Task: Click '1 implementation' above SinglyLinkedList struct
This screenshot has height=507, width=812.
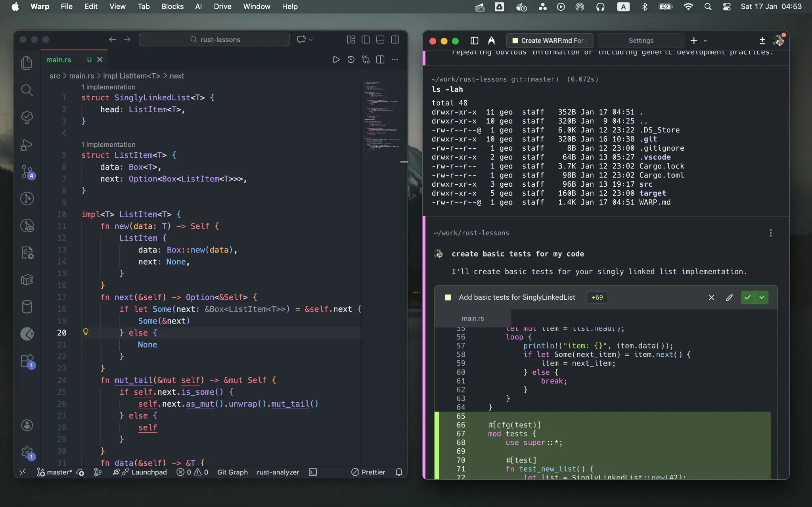Action: click(108, 87)
